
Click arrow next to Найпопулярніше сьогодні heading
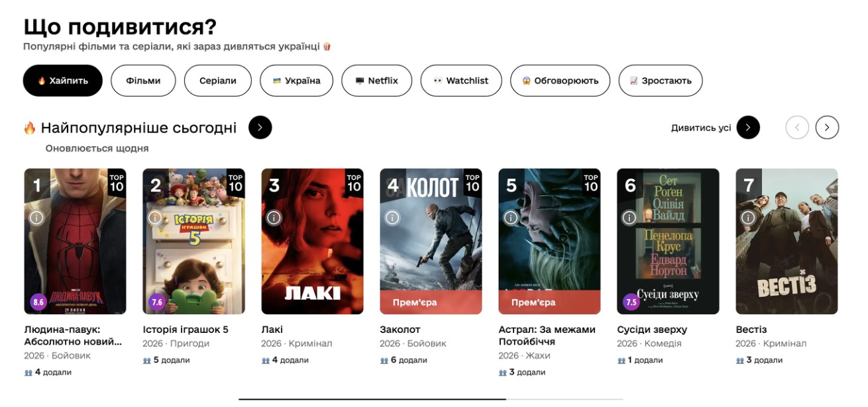click(260, 127)
